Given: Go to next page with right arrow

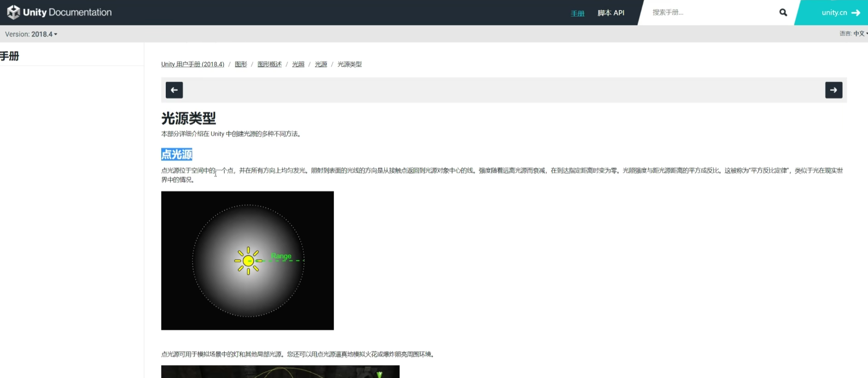Looking at the screenshot, I should pos(833,90).
